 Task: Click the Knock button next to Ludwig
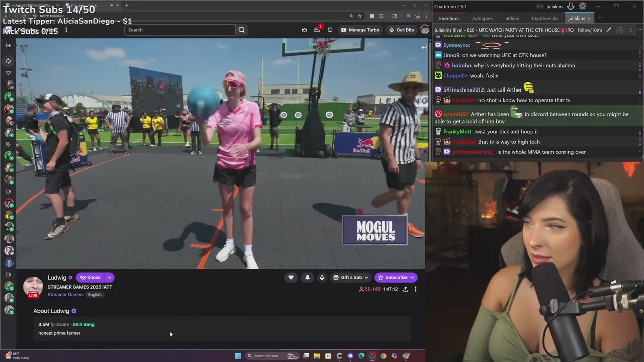click(91, 277)
